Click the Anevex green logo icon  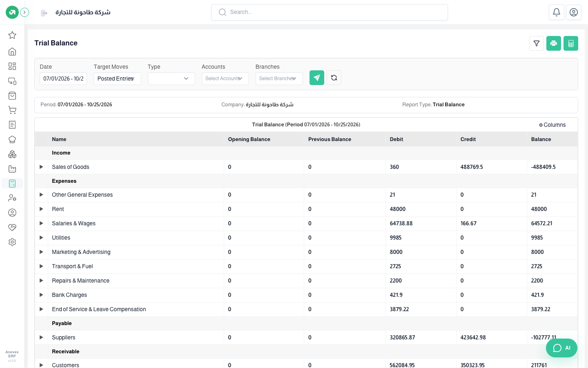(x=12, y=12)
